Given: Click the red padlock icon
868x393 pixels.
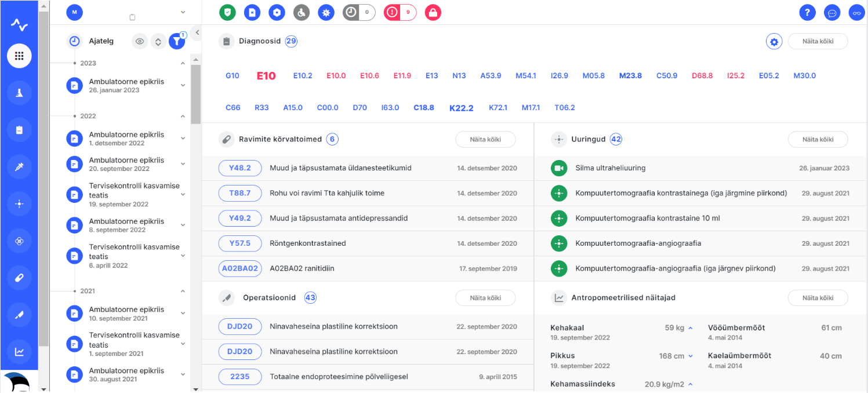Looking at the screenshot, I should pyautogui.click(x=433, y=12).
